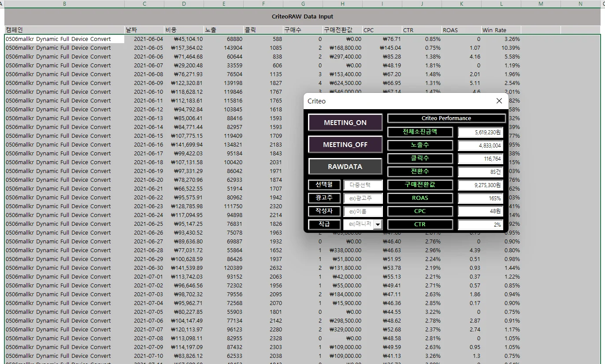The image size is (605, 364).
Task: Select cost cell ₩141,539.89
Action: [x=184, y=268]
